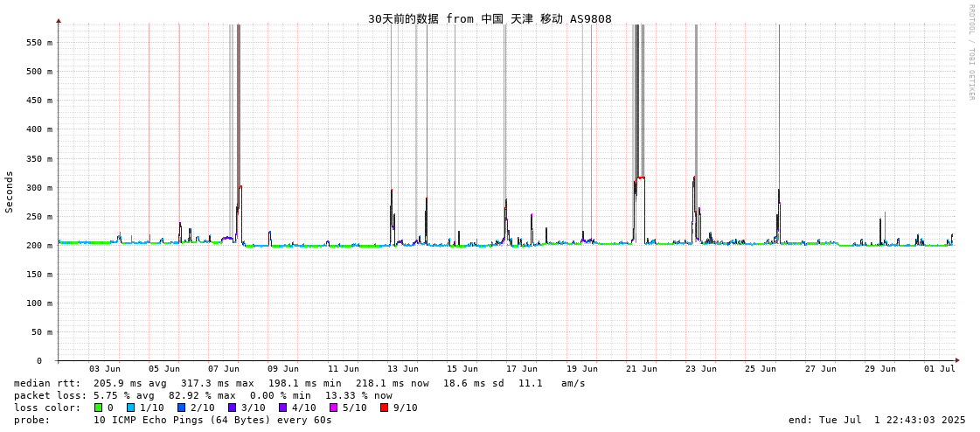
Task: Click the 198.1 ms min rtt value
Action: click(305, 383)
